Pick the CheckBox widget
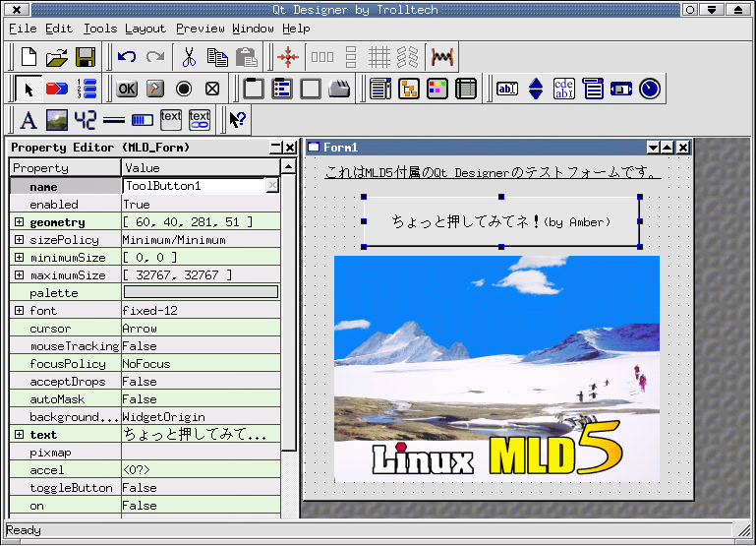756x546 pixels. coord(212,90)
